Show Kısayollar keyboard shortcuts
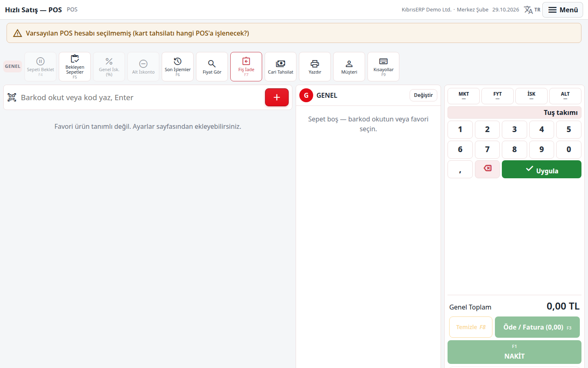The height and width of the screenshot is (368, 588). (383, 67)
